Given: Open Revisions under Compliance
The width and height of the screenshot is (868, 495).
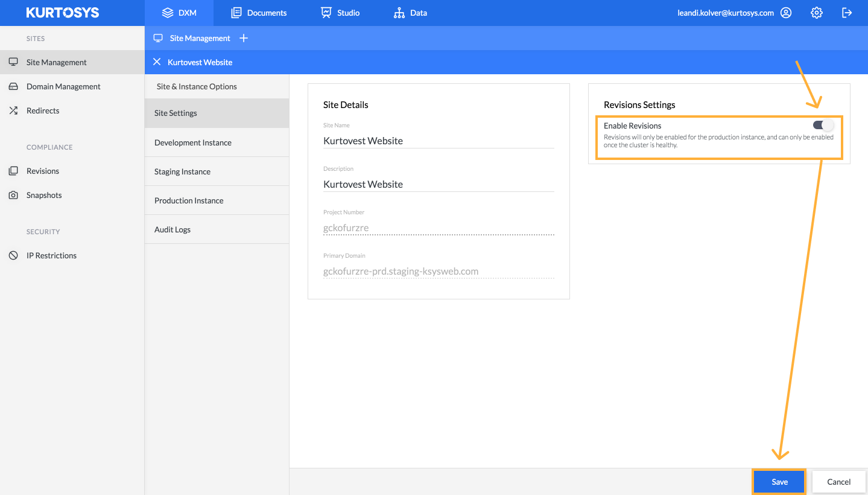Looking at the screenshot, I should (x=72, y=171).
